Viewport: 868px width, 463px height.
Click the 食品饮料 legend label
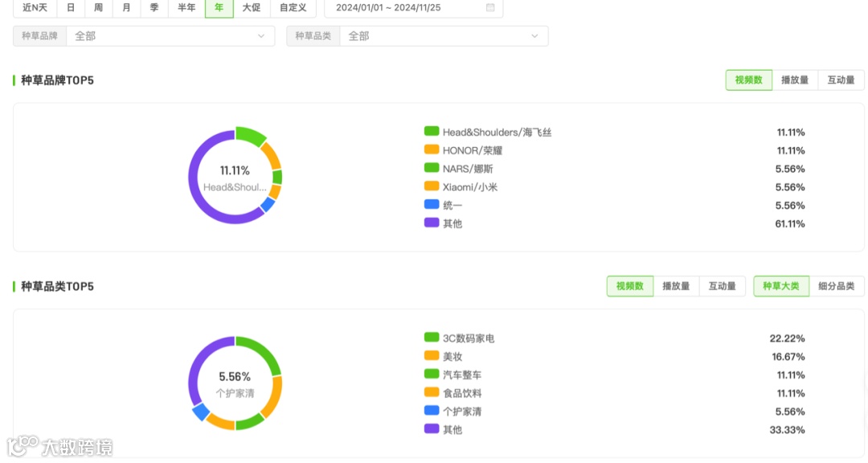462,393
